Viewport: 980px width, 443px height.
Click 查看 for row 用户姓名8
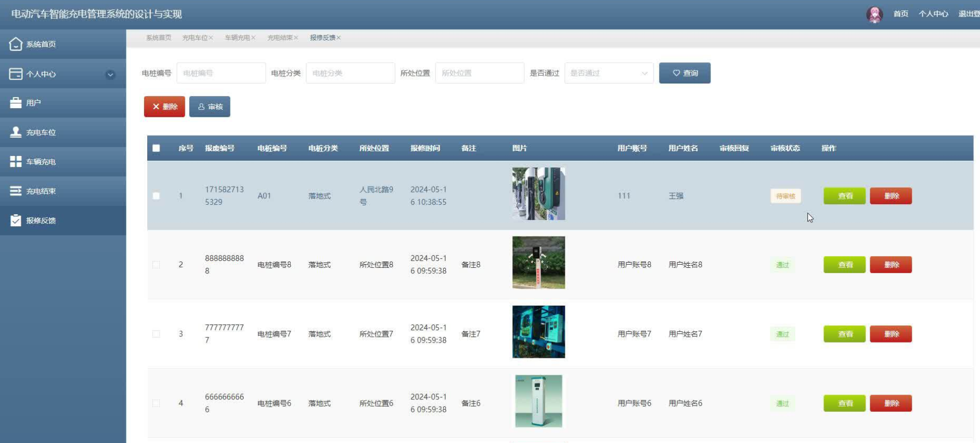tap(845, 265)
